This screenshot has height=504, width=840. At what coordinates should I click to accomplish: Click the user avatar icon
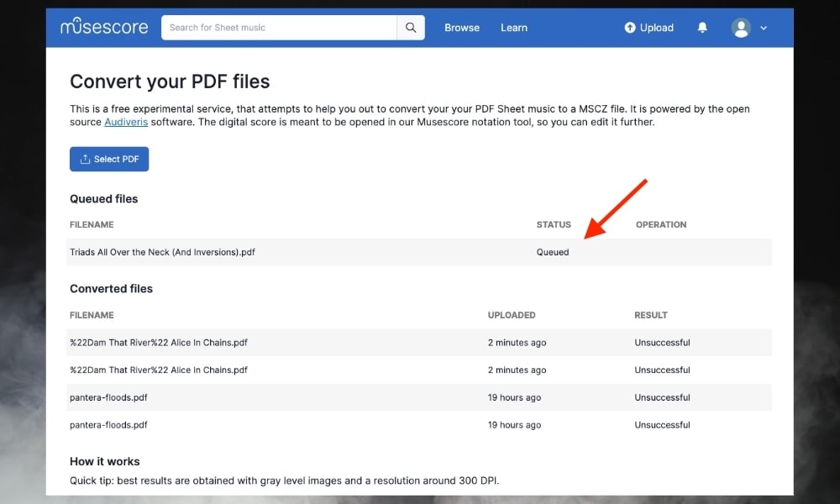[x=741, y=28]
